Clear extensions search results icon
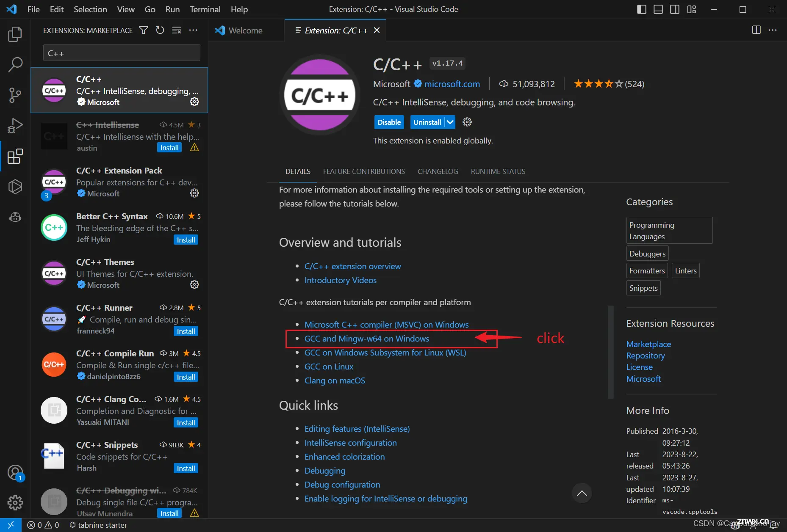787x532 pixels. [177, 30]
